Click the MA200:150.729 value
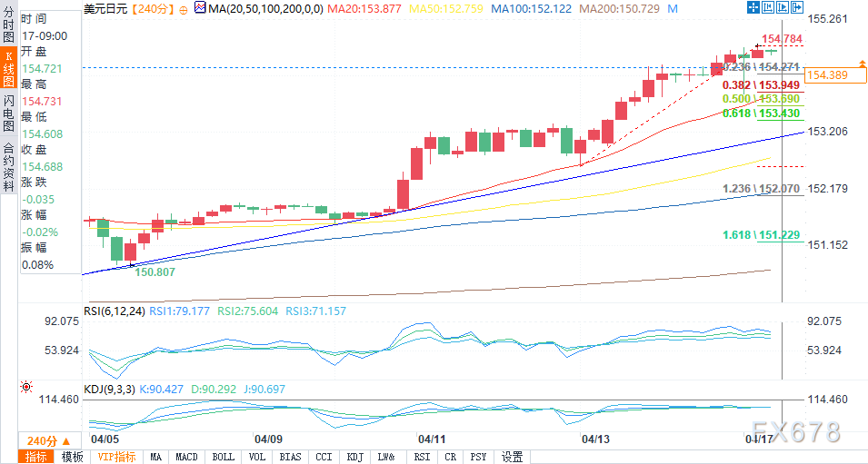This screenshot has width=868, height=464. click(620, 9)
